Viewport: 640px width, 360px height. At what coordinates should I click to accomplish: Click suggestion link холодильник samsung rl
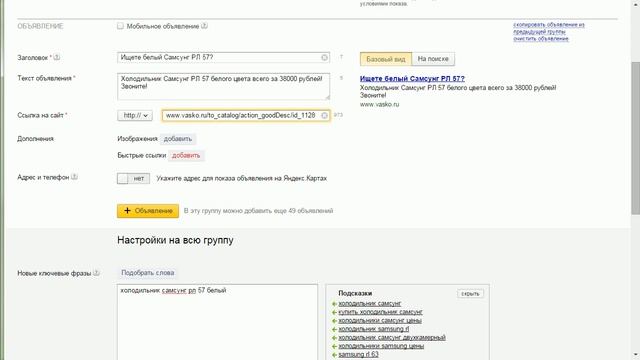373,329
